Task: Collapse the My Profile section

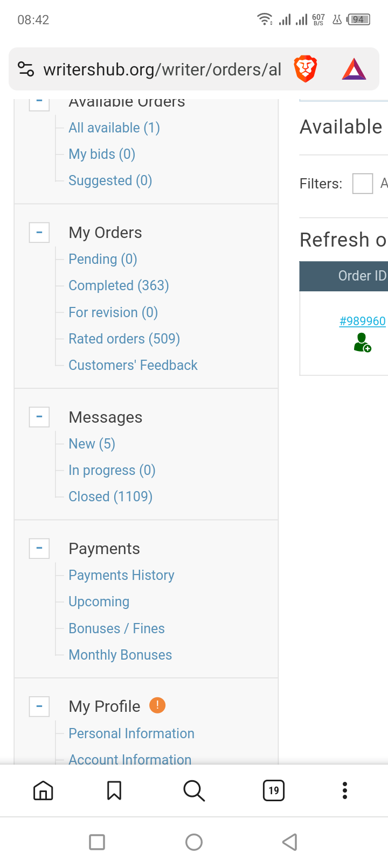Action: (x=39, y=706)
